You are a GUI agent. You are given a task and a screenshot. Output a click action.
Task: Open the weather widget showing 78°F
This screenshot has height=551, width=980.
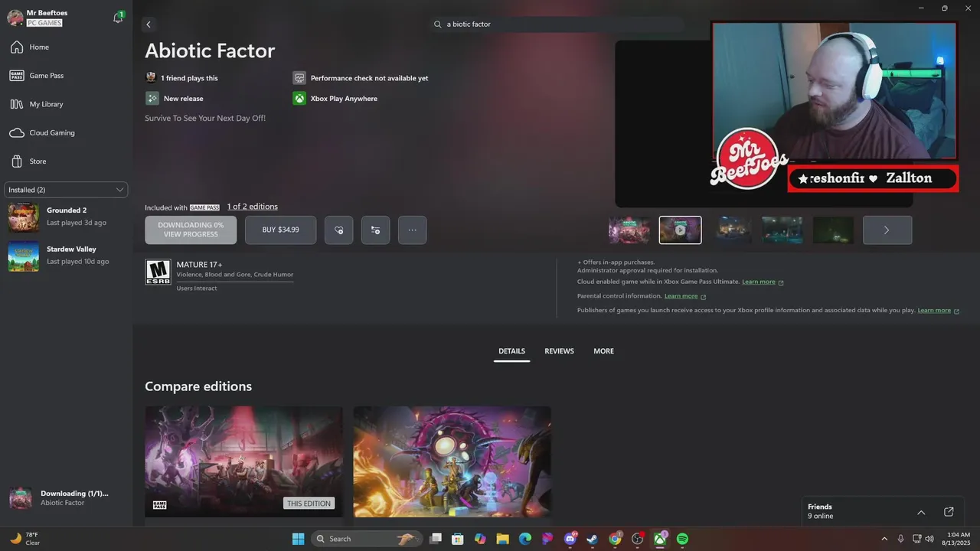tap(25, 539)
